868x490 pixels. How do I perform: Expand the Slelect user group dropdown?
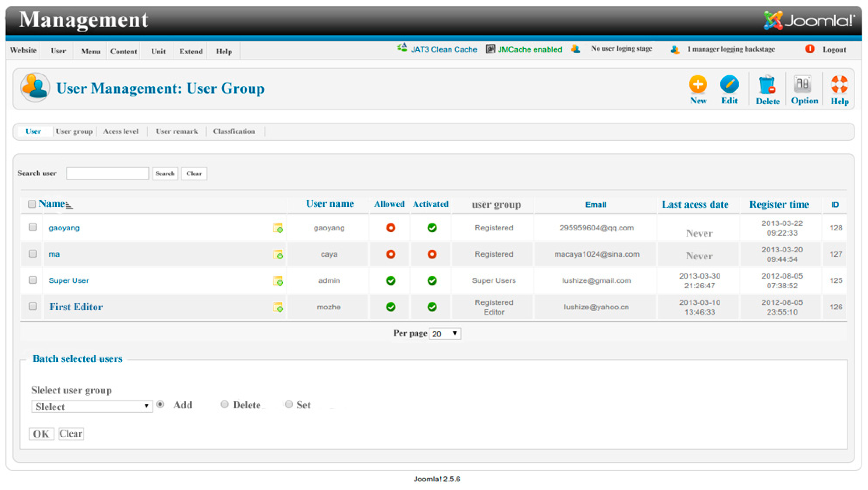click(92, 407)
